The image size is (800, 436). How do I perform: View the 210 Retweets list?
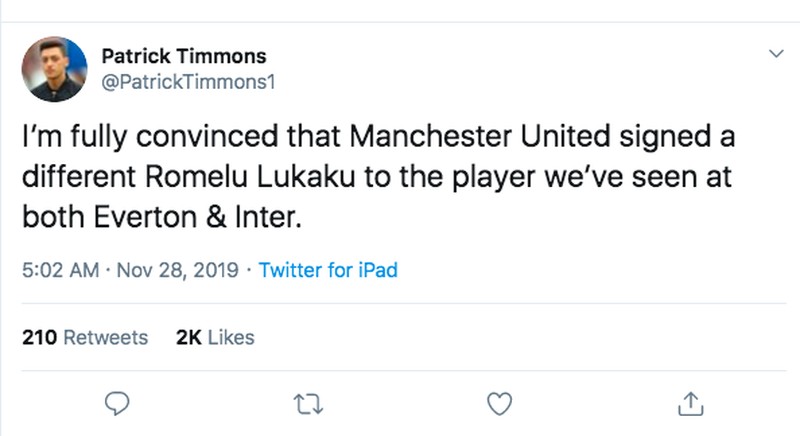(85, 337)
